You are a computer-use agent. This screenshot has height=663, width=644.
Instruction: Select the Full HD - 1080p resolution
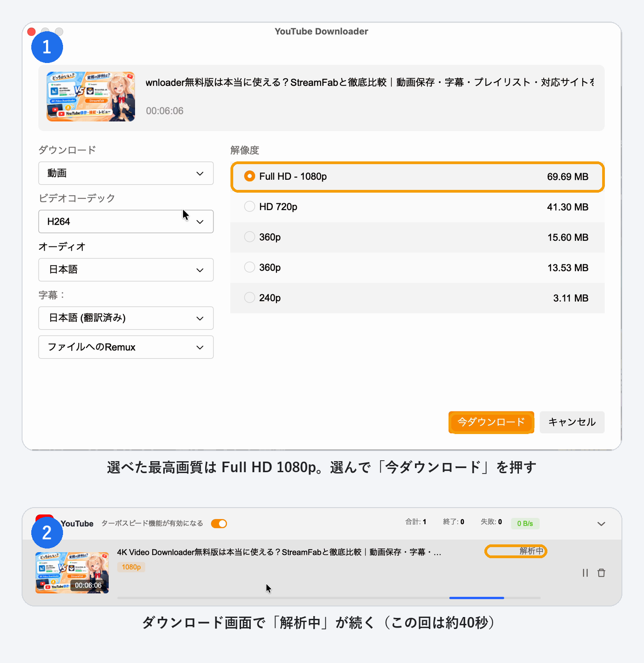click(417, 177)
